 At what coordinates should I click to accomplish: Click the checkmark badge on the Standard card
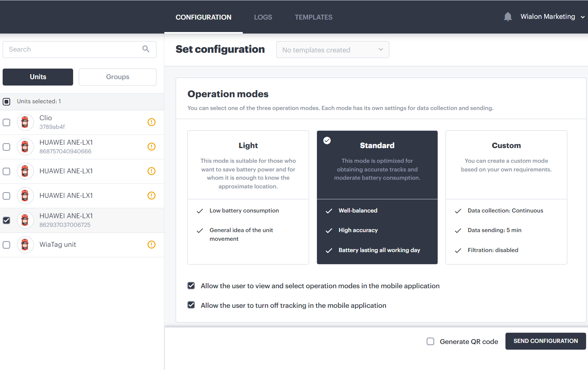pos(327,141)
